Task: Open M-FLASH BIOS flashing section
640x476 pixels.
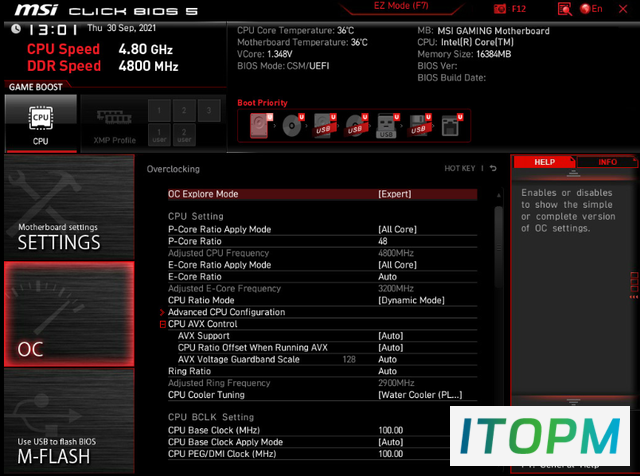Action: point(69,421)
